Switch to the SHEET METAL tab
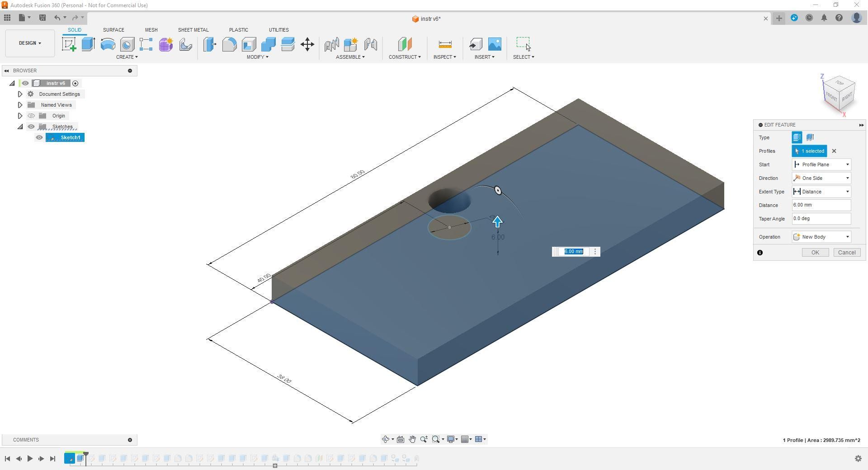The height and width of the screenshot is (470, 868). [x=193, y=30]
